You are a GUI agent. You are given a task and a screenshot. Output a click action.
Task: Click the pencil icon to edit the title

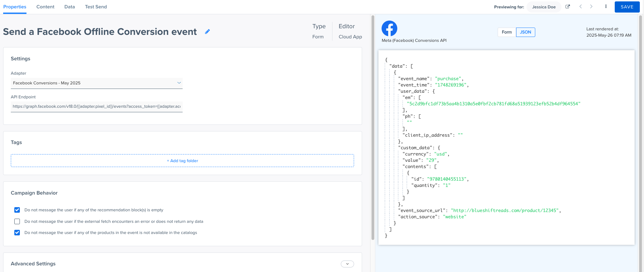(x=207, y=32)
